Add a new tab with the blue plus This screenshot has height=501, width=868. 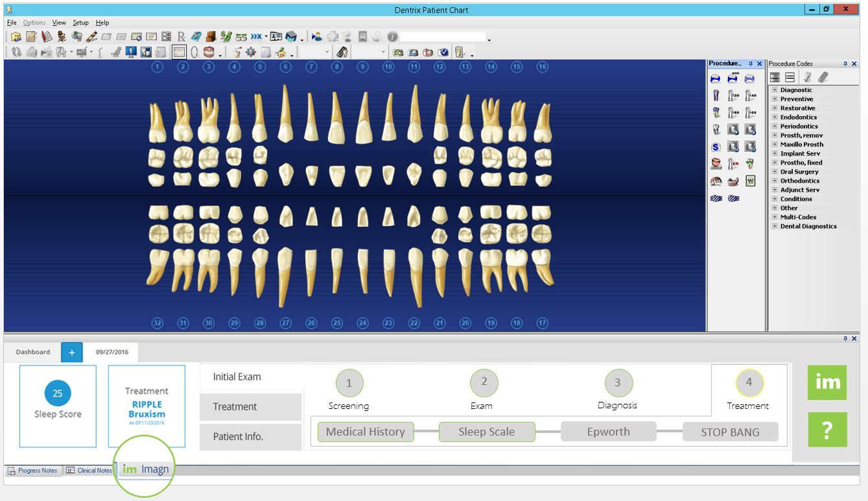tap(72, 353)
